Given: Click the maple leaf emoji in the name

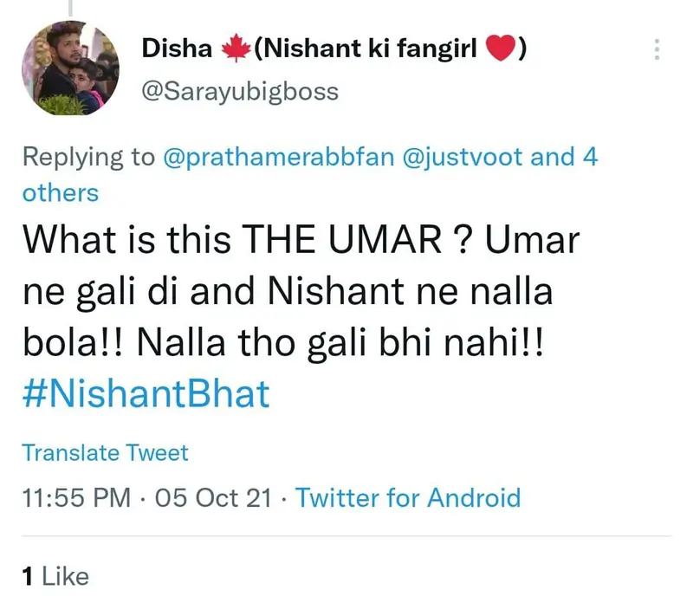Looking at the screenshot, I should pos(234,50).
